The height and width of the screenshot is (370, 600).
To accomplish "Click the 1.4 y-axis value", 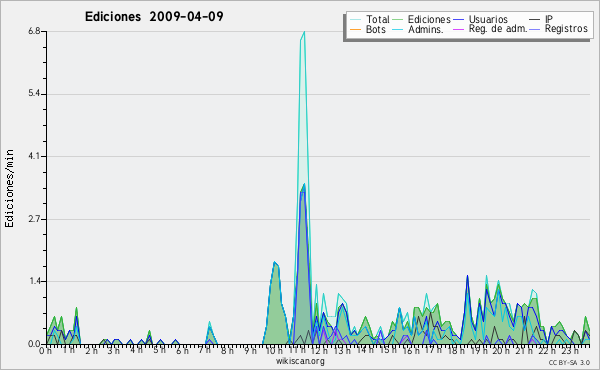I will pyautogui.click(x=34, y=281).
